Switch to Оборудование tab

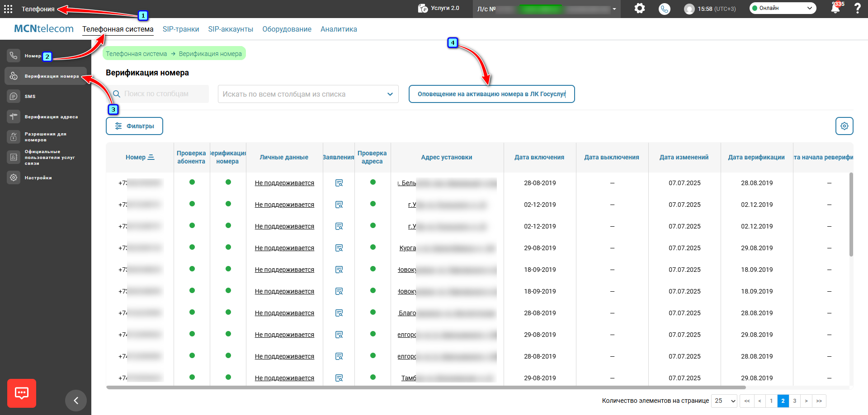287,29
